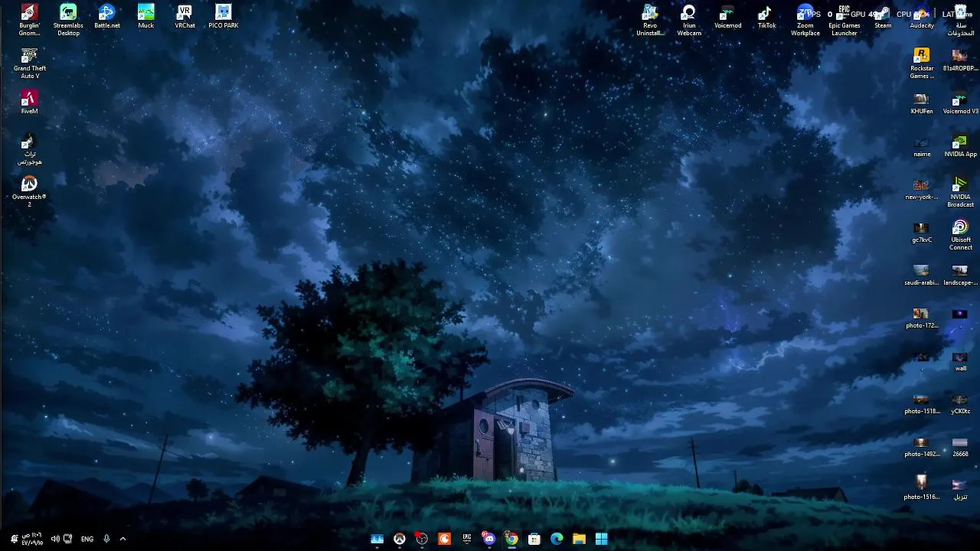The width and height of the screenshot is (980, 551).
Task: Select the yCK0tc image file
Action: point(960,403)
